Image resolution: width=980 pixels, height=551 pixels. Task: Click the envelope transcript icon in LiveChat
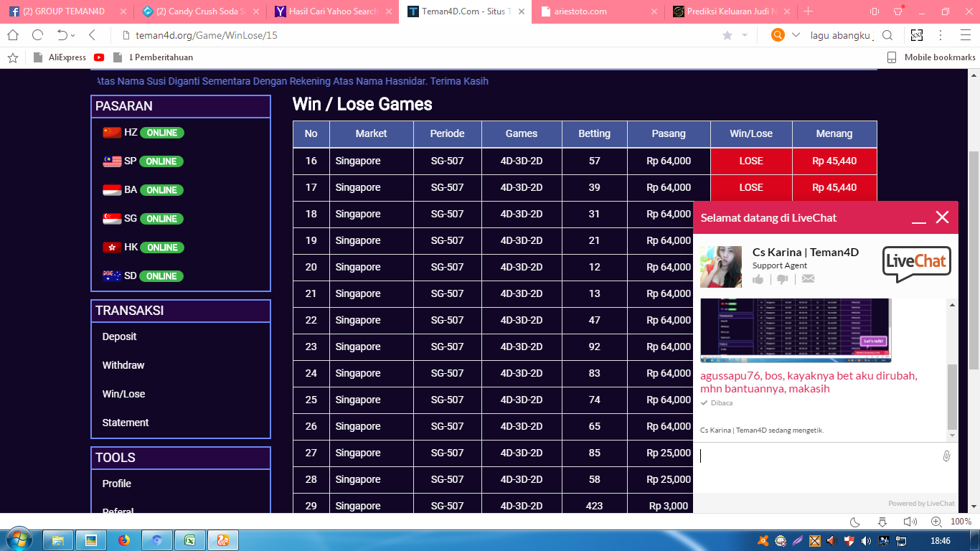[808, 279]
